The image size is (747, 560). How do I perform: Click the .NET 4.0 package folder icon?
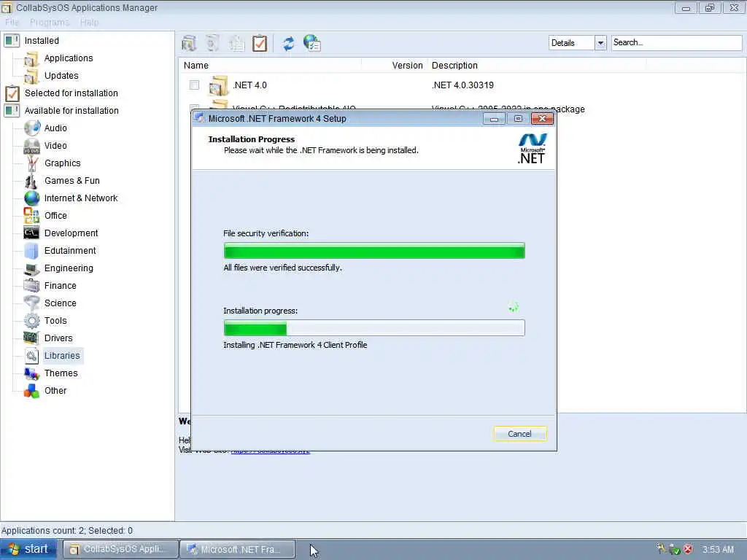pos(218,86)
